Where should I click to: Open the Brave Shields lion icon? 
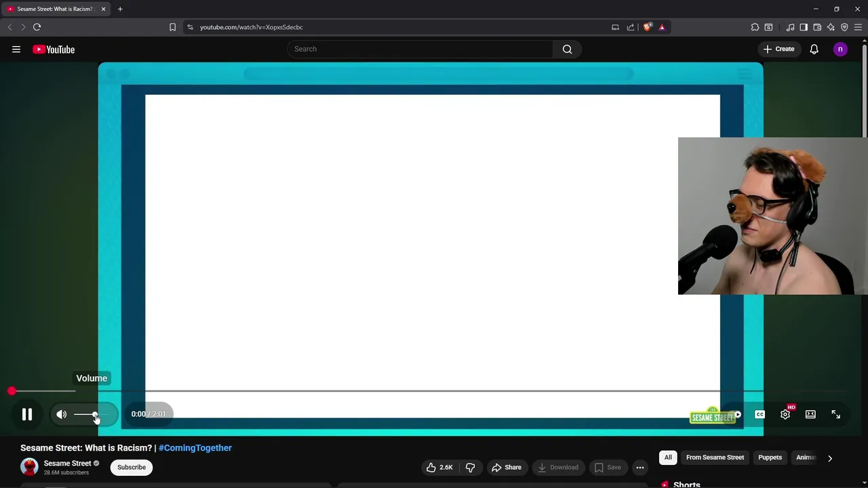point(648,27)
